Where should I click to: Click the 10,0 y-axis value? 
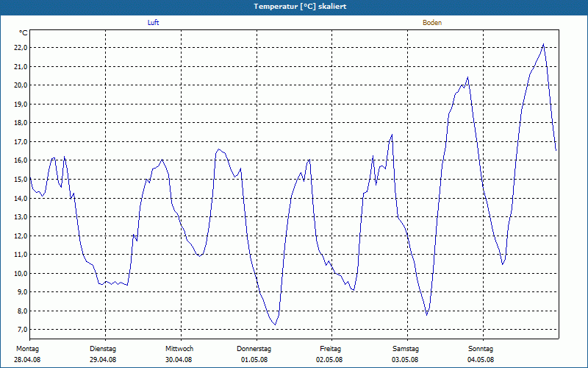[21, 273]
